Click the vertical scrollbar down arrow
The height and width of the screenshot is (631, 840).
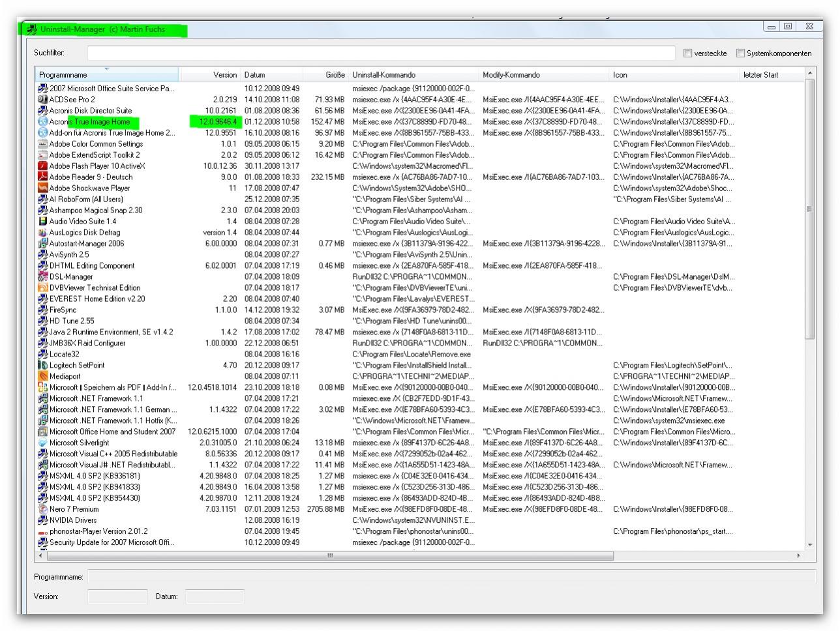(x=810, y=545)
